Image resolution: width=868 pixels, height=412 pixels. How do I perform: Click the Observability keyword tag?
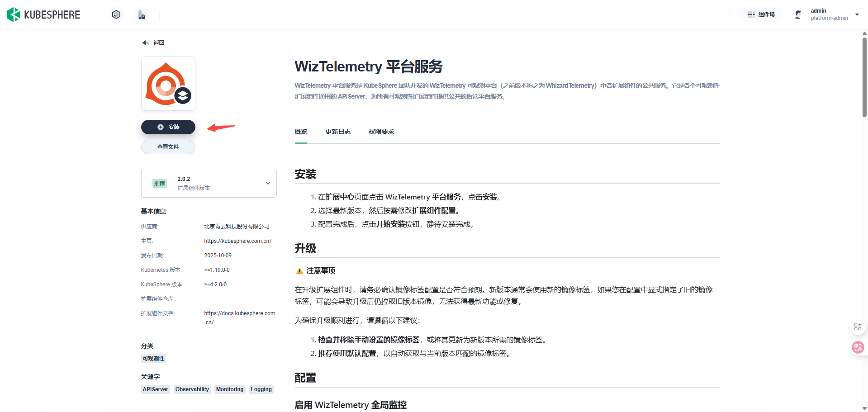(x=192, y=389)
